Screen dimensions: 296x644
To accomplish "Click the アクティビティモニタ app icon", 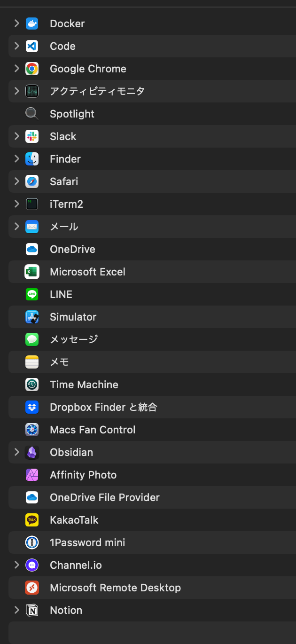I will 32,91.
